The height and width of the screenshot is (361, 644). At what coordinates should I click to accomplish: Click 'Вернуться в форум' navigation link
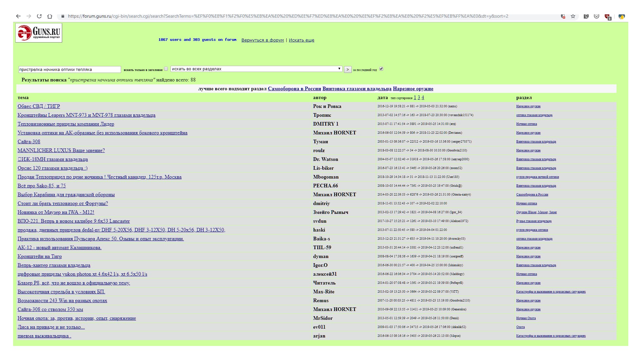pos(262,40)
